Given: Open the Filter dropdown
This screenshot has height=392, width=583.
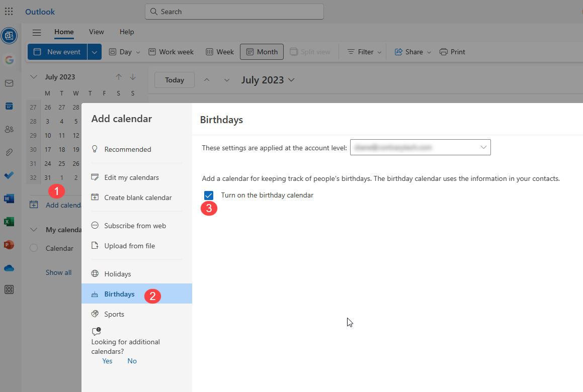Looking at the screenshot, I should click(x=364, y=52).
